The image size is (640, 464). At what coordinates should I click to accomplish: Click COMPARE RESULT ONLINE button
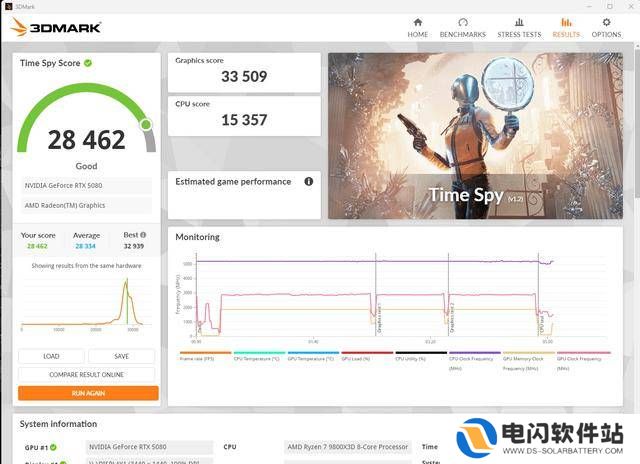[x=86, y=374]
